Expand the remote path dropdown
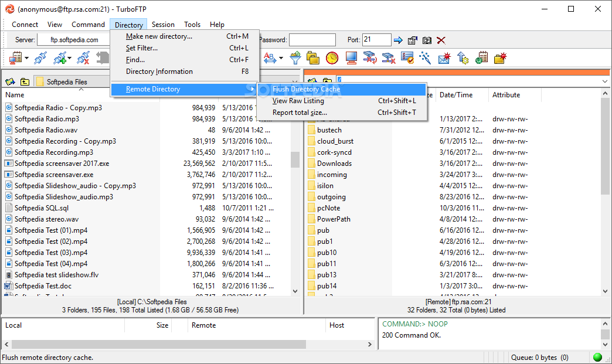This screenshot has width=612, height=364. (x=604, y=81)
